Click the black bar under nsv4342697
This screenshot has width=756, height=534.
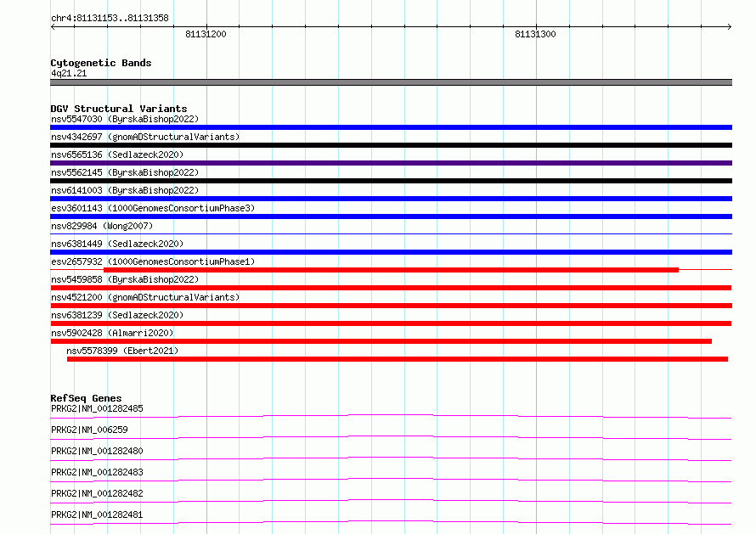[x=391, y=145]
